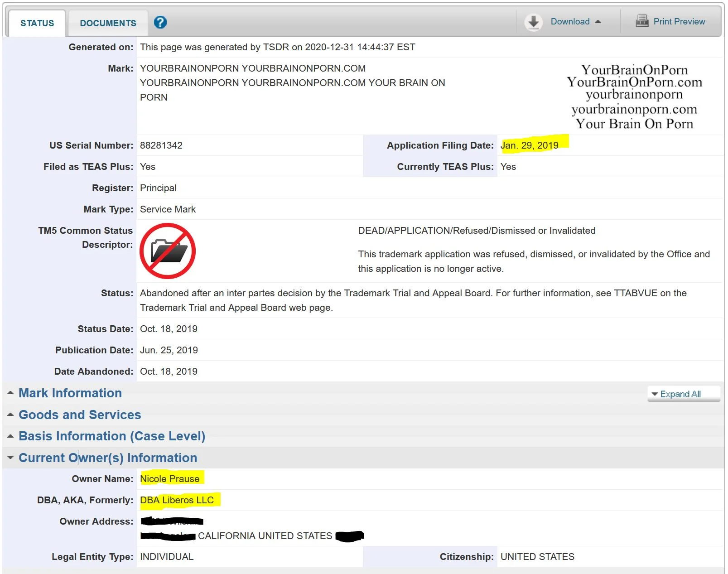This screenshot has height=574, width=728.
Task: Click the YourBrainOnPorn mark drawing image
Action: tap(634, 96)
